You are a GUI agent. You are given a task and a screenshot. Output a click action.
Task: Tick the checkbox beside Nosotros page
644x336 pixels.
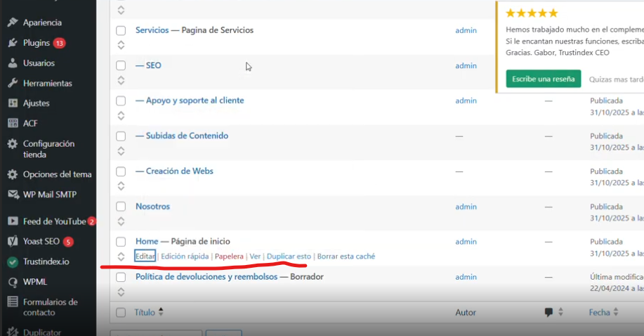click(121, 207)
